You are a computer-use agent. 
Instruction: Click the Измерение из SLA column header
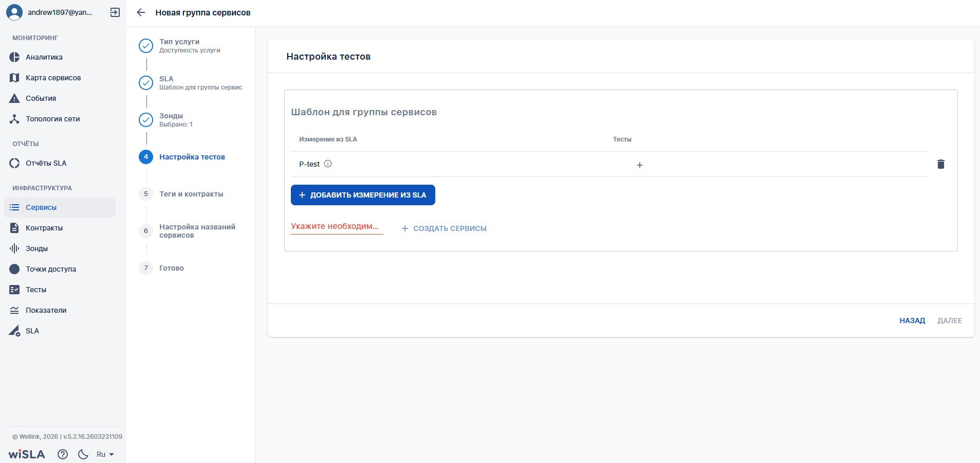pos(328,139)
